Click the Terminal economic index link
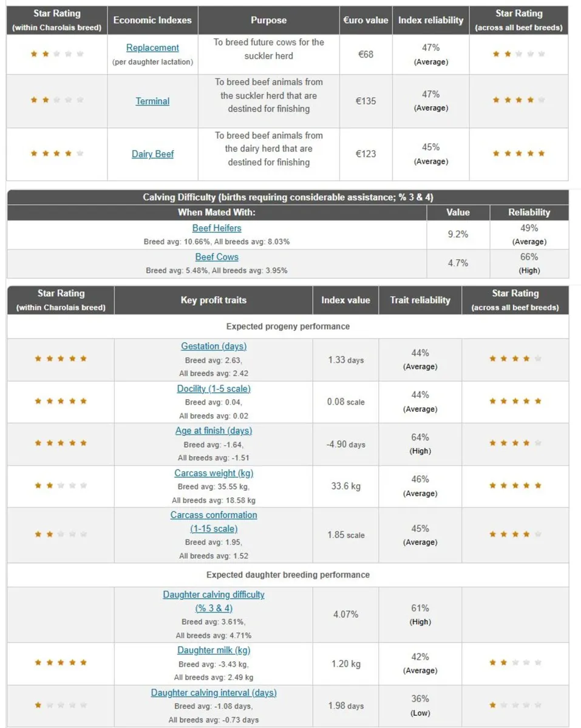The height and width of the screenshot is (728, 581). point(152,101)
